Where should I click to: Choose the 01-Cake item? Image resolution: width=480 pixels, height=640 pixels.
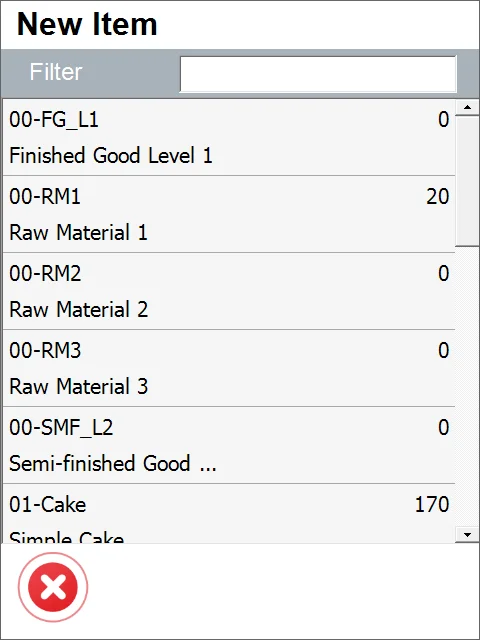(x=229, y=513)
